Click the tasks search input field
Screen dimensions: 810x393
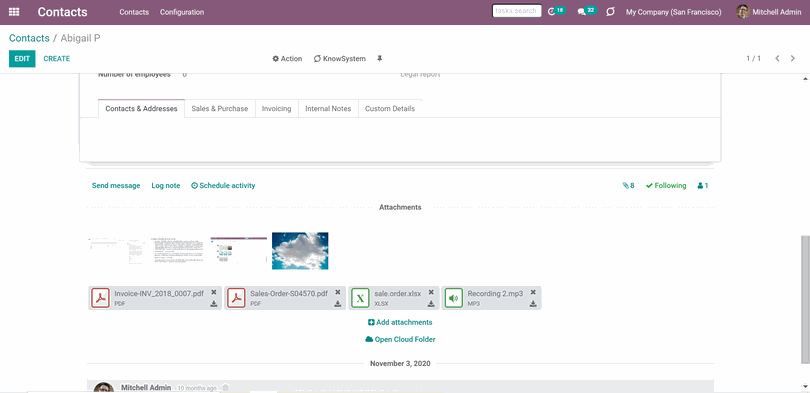517,11
